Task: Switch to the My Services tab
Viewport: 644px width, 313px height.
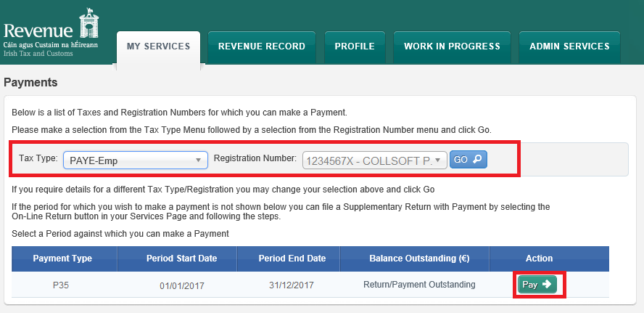Action: tap(158, 46)
